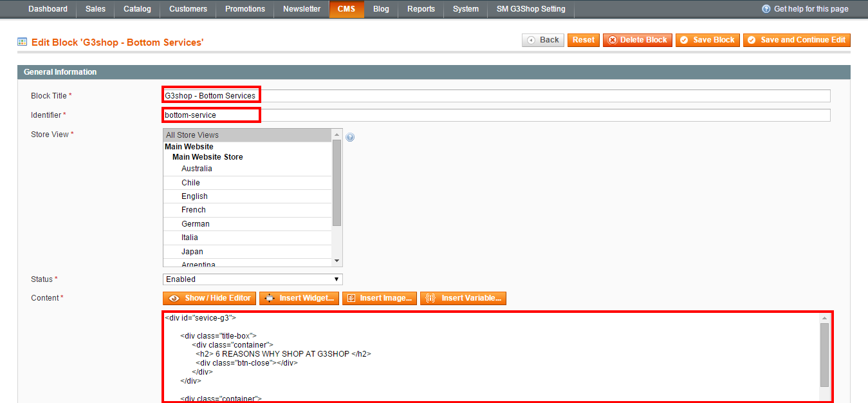
Task: Click the 6 REASONS WHY SHOP code line
Action: tap(283, 354)
